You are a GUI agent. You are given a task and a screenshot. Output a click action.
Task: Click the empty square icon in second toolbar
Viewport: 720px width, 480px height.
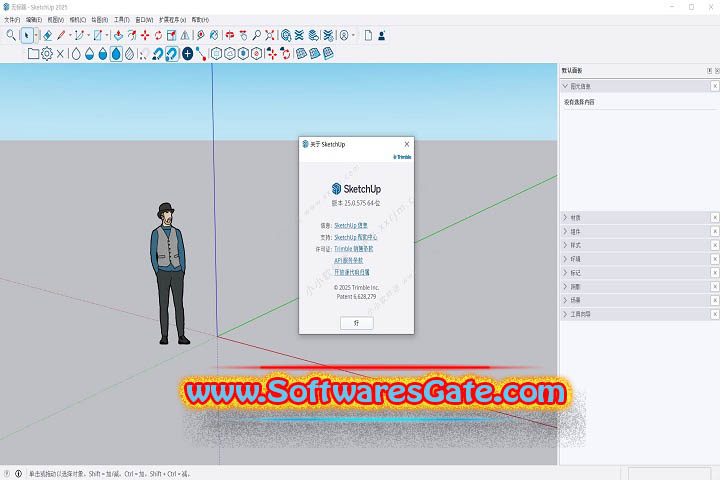tap(33, 54)
